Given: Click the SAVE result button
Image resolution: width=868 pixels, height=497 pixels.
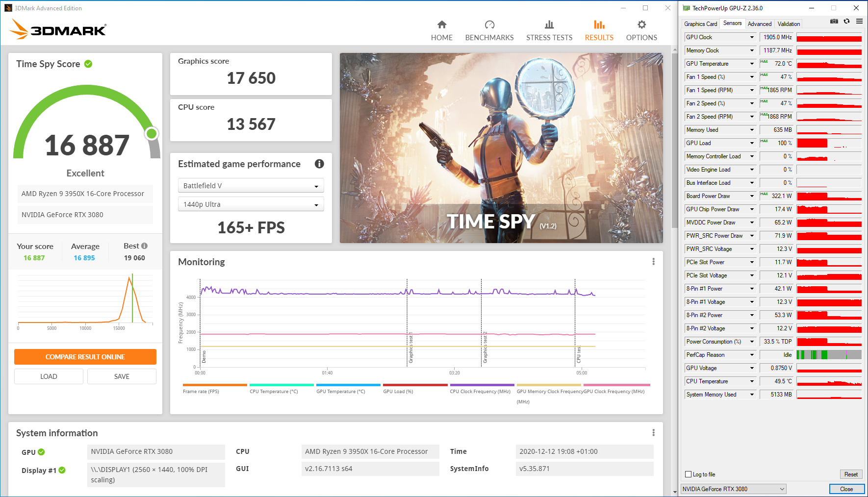Looking at the screenshot, I should point(122,376).
